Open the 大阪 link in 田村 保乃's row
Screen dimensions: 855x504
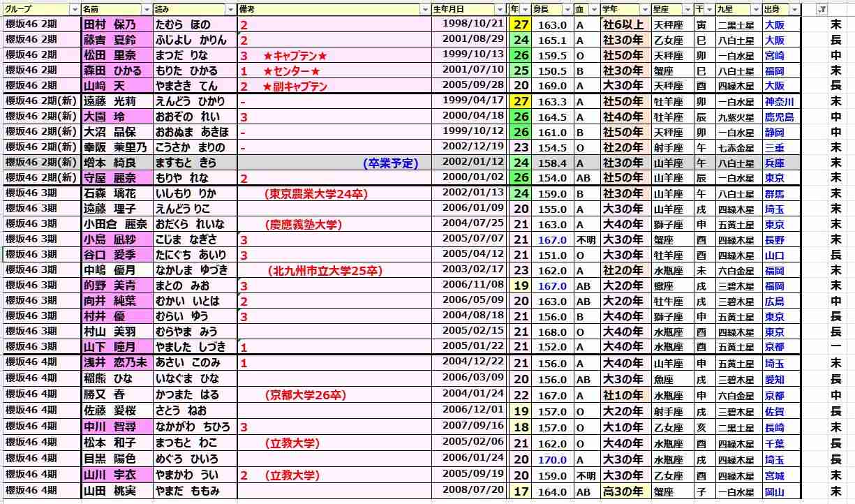coord(774,24)
